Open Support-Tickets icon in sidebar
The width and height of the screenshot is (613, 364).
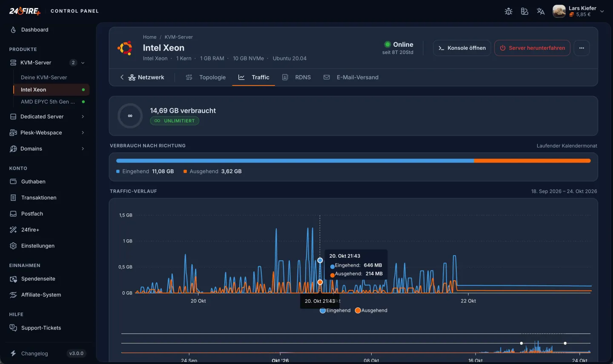[x=13, y=328]
